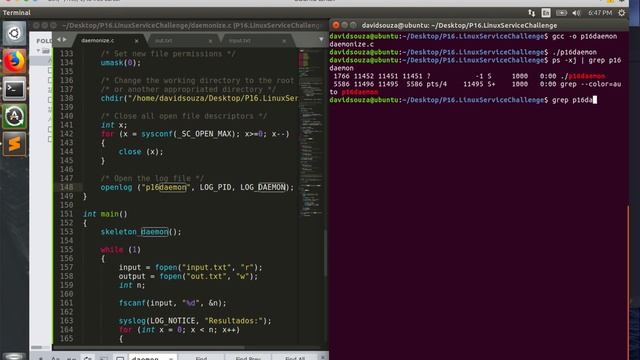The image size is (640, 360).
Task: Click fopen input.txt line 157
Action: coord(191,267)
